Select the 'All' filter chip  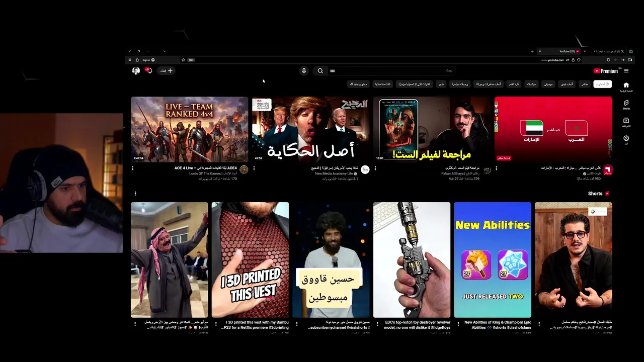(602, 84)
